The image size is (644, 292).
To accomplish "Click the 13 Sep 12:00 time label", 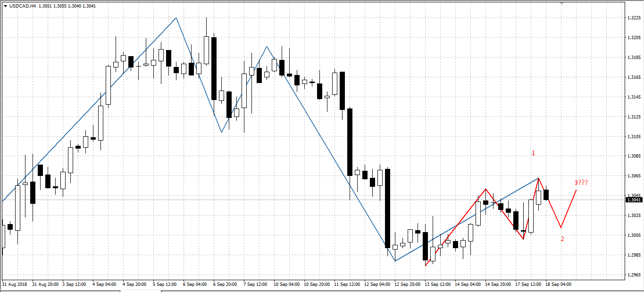I will pos(438,284).
